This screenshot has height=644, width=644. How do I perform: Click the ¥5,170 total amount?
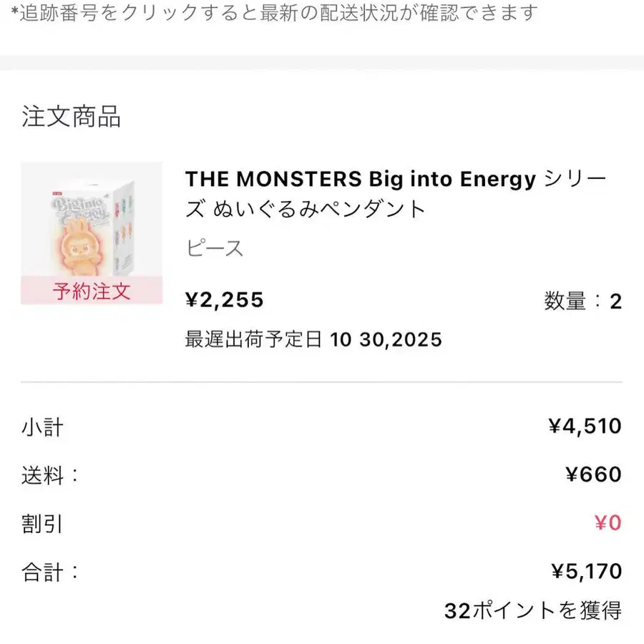(x=586, y=571)
